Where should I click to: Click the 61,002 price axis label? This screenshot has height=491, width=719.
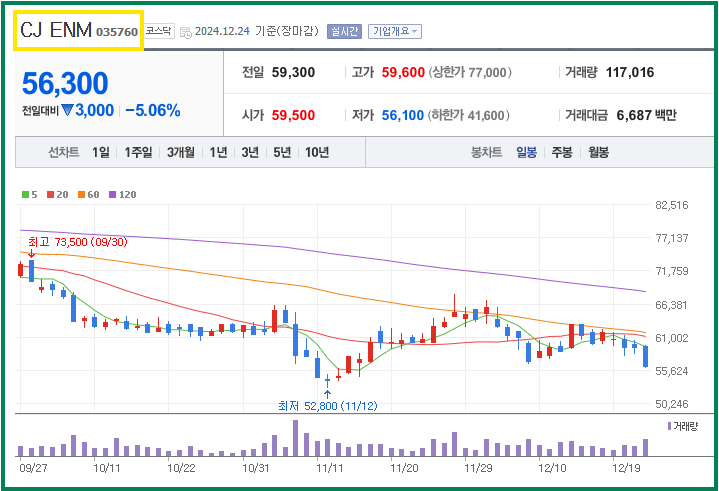tap(672, 338)
